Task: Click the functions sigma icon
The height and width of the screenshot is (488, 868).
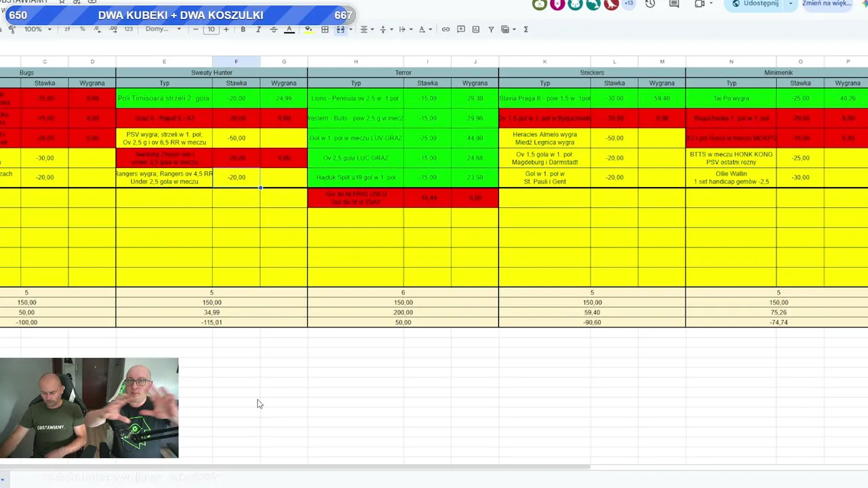Action: point(526,29)
